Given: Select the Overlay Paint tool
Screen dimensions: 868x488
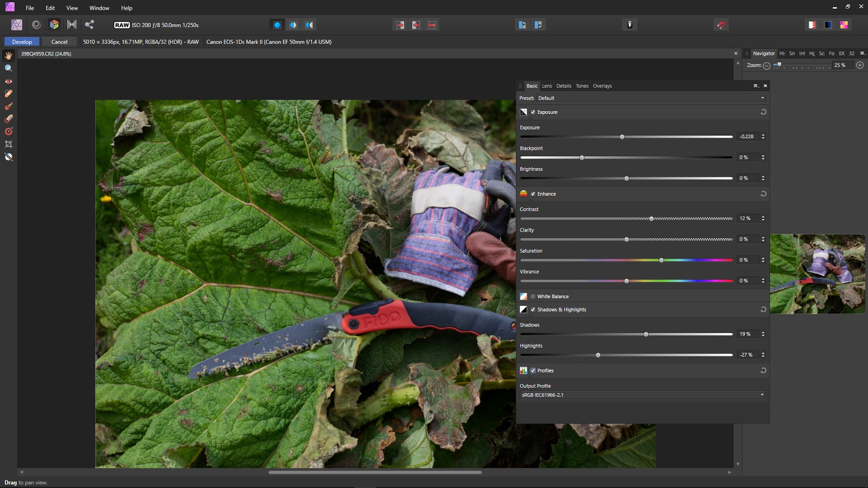Looking at the screenshot, I should (x=8, y=105).
